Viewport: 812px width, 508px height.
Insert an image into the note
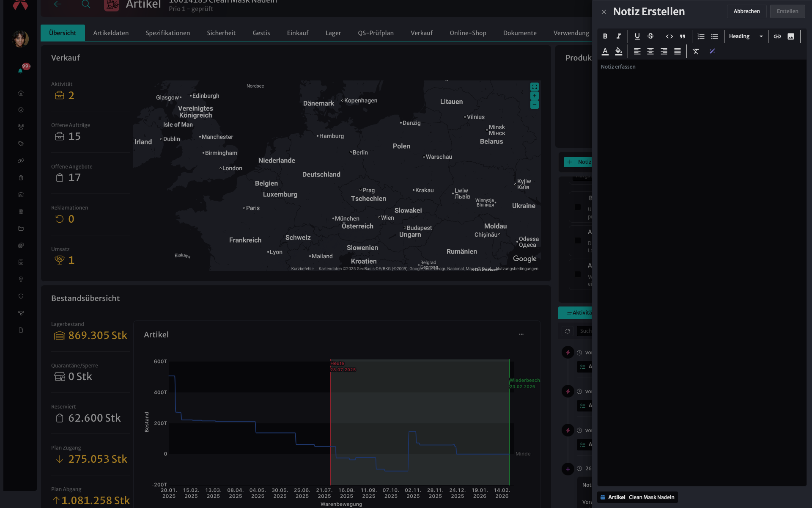[791, 36]
